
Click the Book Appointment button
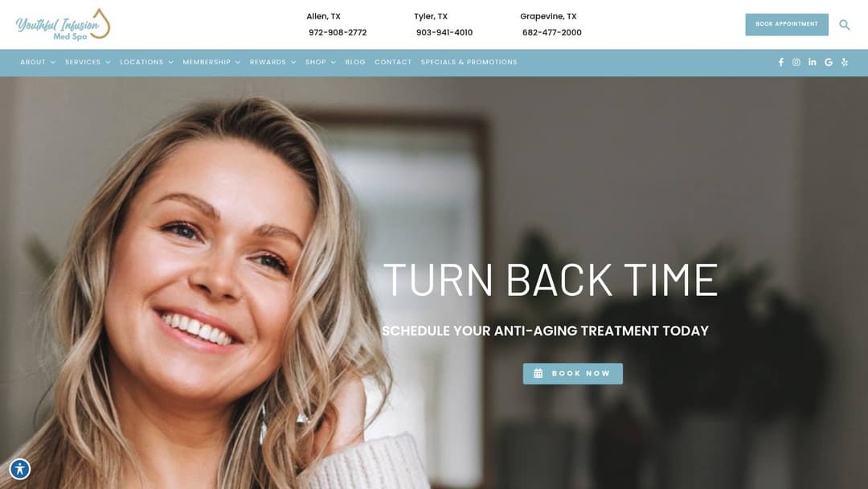pos(787,24)
